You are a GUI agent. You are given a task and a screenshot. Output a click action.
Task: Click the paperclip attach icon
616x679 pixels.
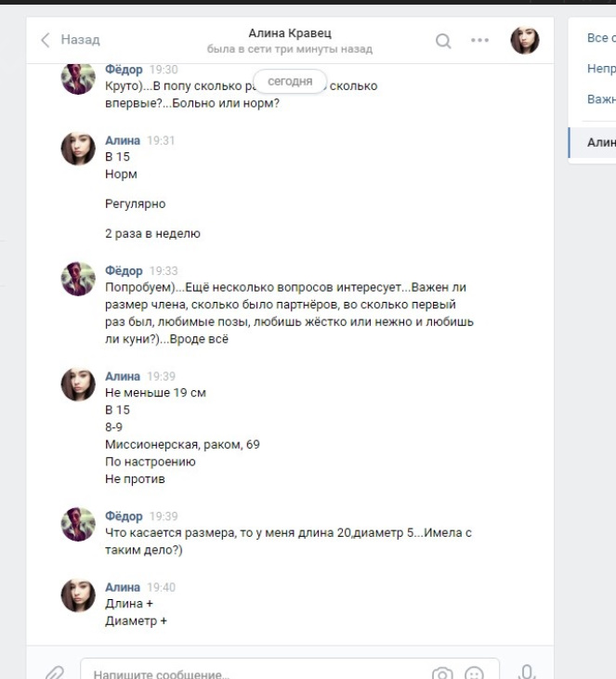(55, 673)
